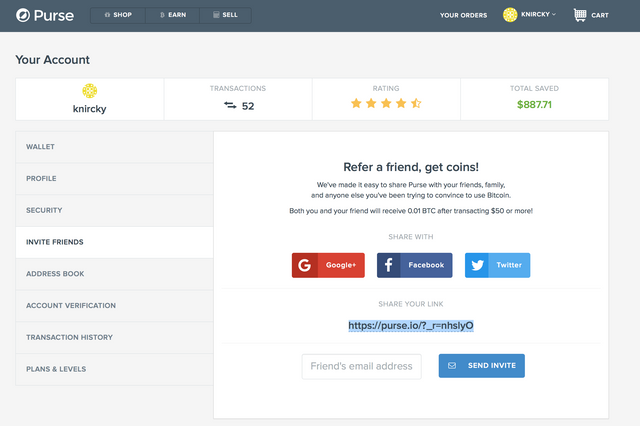Click the $887.71 total saved value
This screenshot has width=640, height=426.
coord(534,104)
